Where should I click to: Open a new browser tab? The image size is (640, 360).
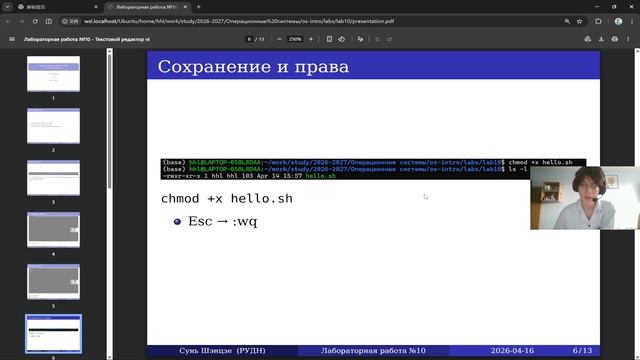point(199,7)
